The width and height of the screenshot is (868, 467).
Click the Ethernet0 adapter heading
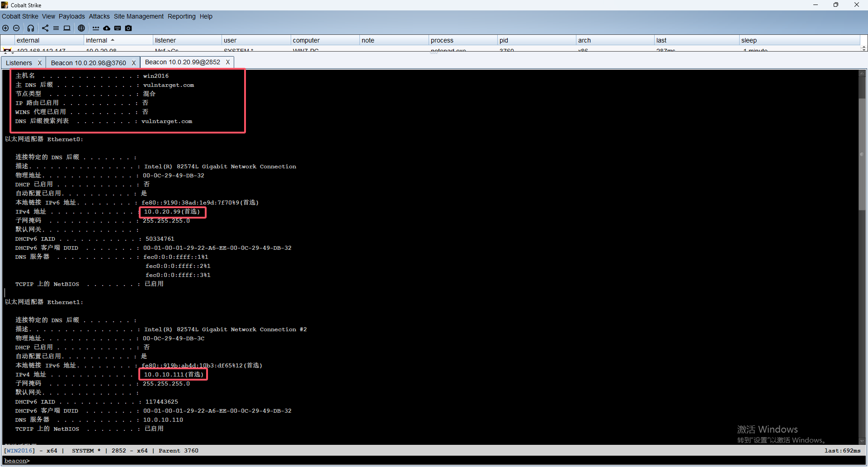[44, 139]
